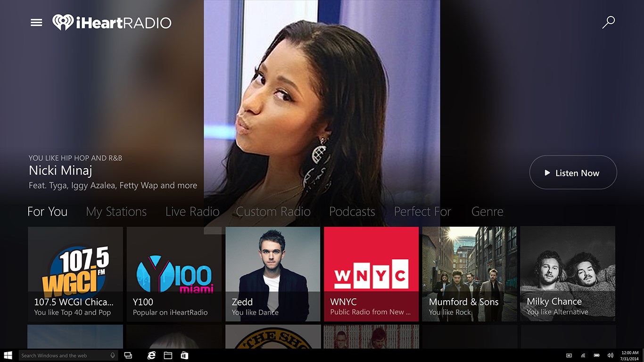Open File Explorer from taskbar
The width and height of the screenshot is (644, 362).
(168, 355)
